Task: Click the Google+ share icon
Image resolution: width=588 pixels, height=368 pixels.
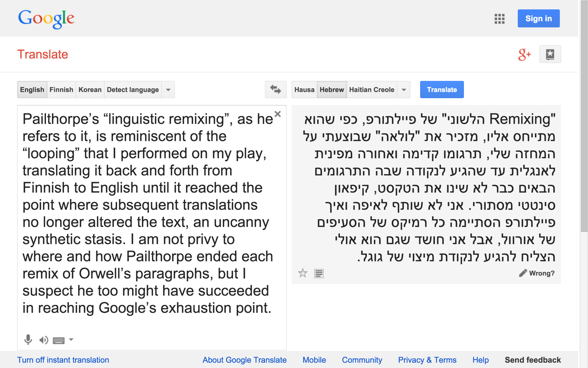Action: (x=524, y=55)
